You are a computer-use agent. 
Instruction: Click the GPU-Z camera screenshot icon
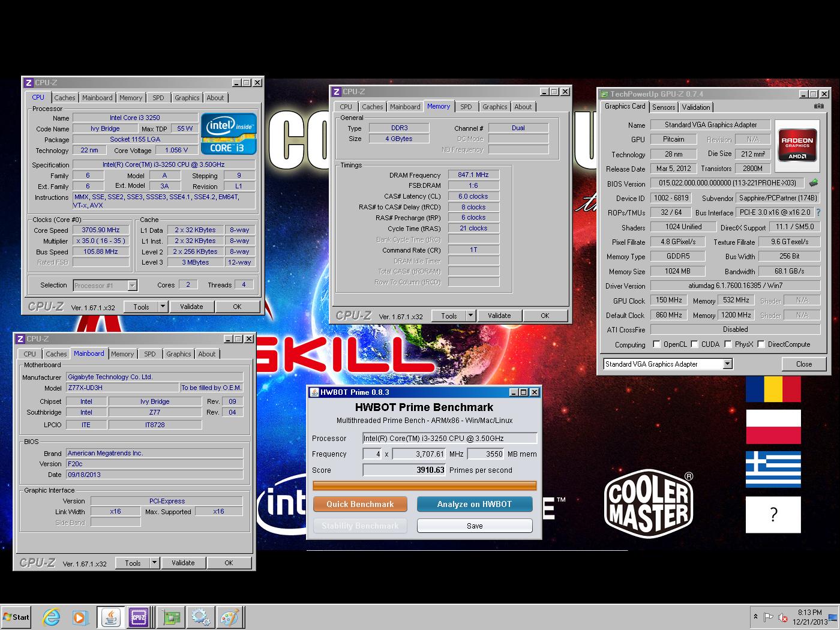pyautogui.click(x=818, y=106)
